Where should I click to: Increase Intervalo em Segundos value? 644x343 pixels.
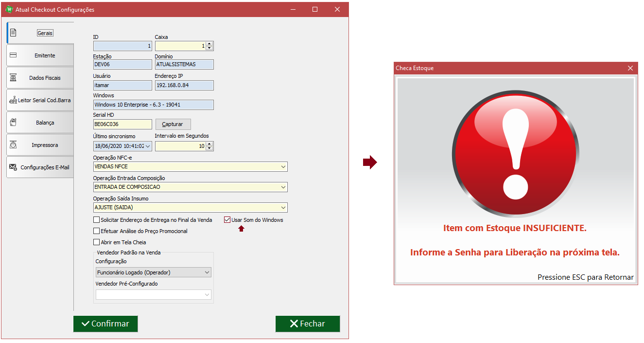209,144
